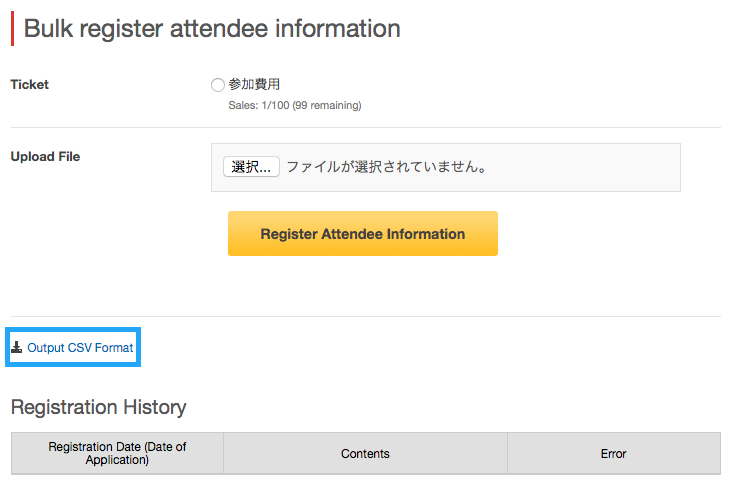Image resolution: width=730 pixels, height=486 pixels.
Task: Click the Ticket field label
Action: [29, 84]
